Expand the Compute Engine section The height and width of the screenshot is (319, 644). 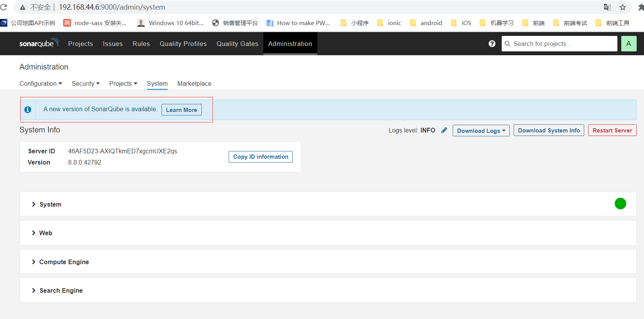point(64,262)
